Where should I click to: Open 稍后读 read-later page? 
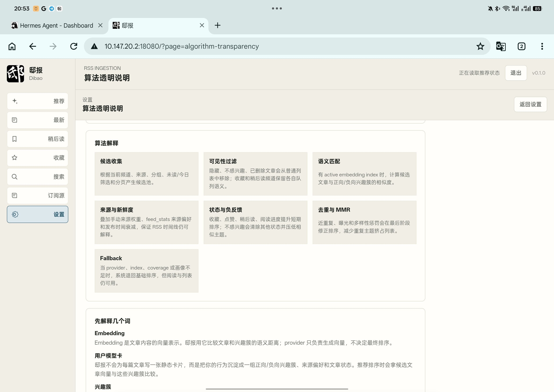pos(37,139)
